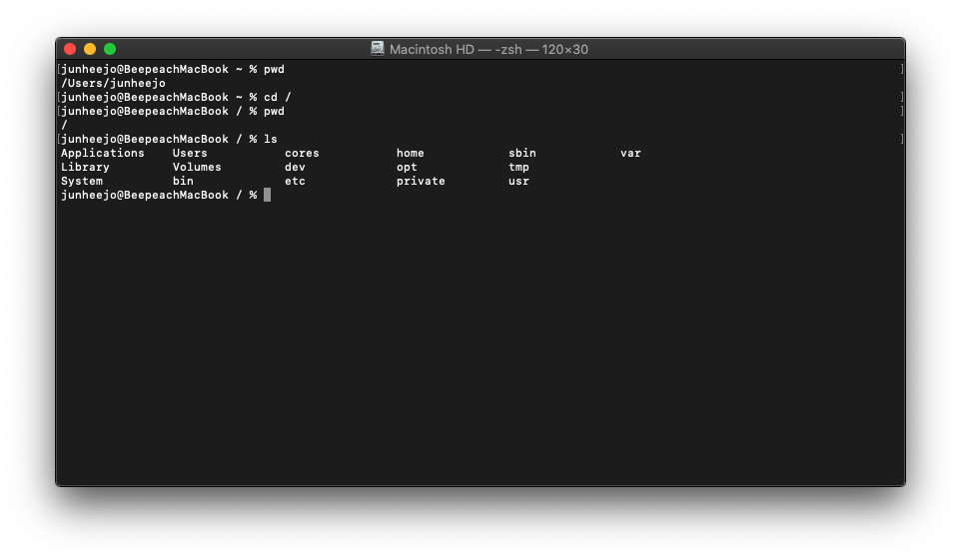Viewport: 961px width, 560px height.
Task: Click the yellow minimize window button
Action: pyautogui.click(x=90, y=49)
